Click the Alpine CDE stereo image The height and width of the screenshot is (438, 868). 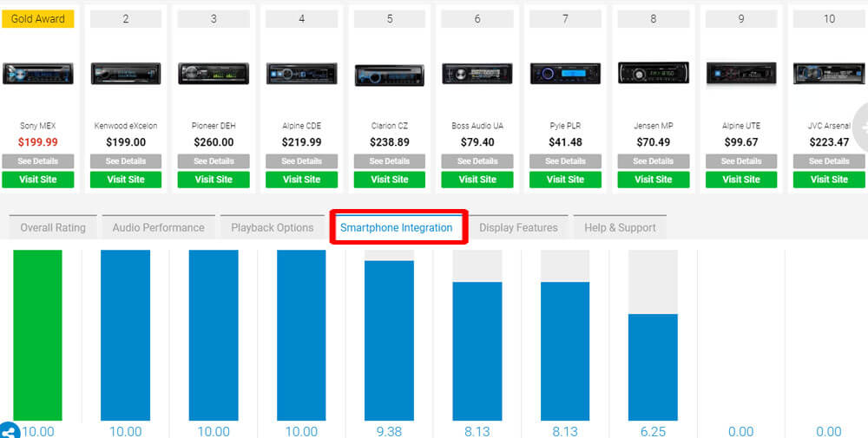click(302, 74)
